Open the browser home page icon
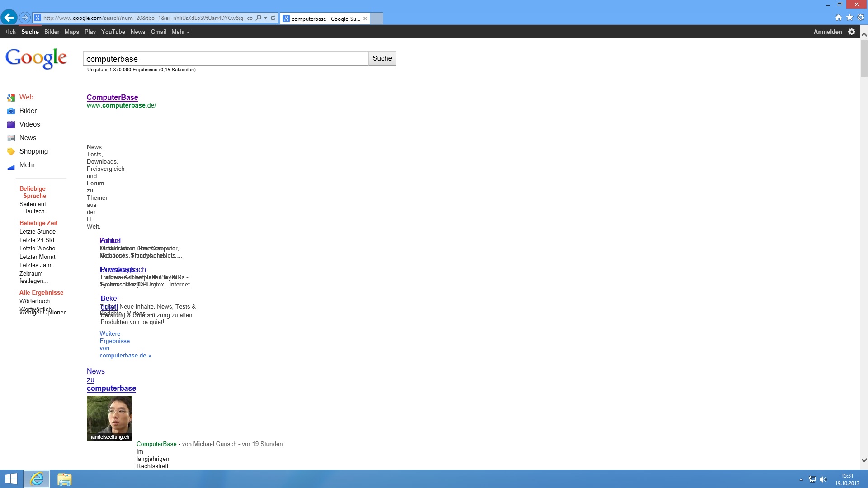868x488 pixels. (839, 18)
